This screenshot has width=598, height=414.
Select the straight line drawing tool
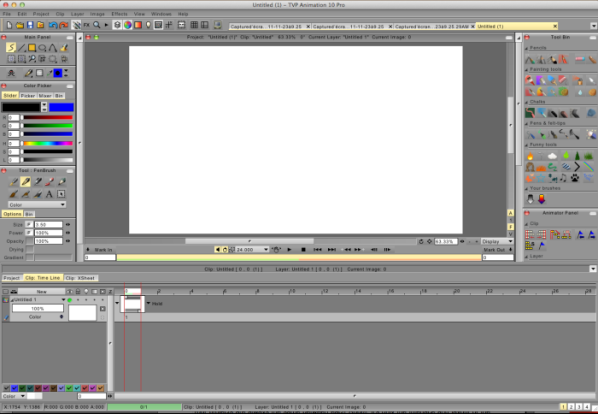[21, 48]
